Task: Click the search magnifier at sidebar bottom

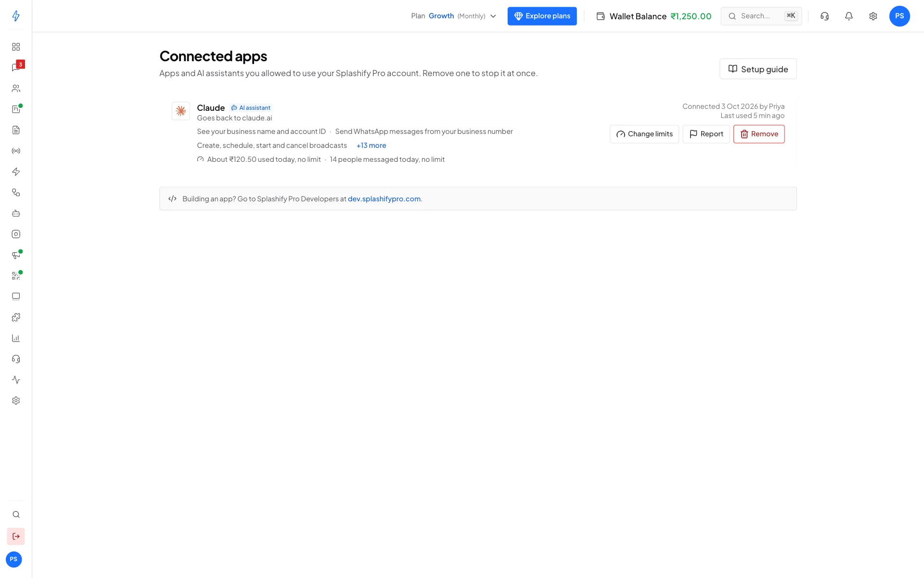Action: [16, 514]
